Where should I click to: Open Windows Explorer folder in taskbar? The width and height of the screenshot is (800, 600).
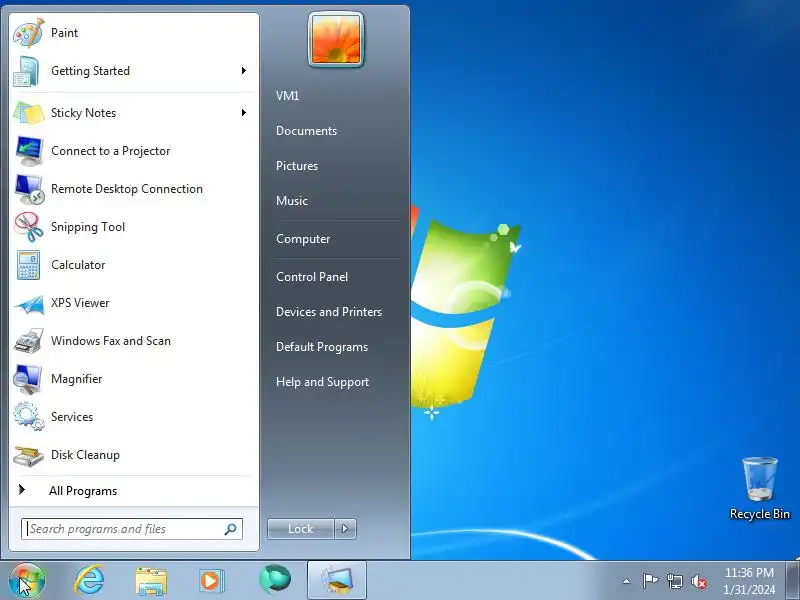click(x=151, y=581)
